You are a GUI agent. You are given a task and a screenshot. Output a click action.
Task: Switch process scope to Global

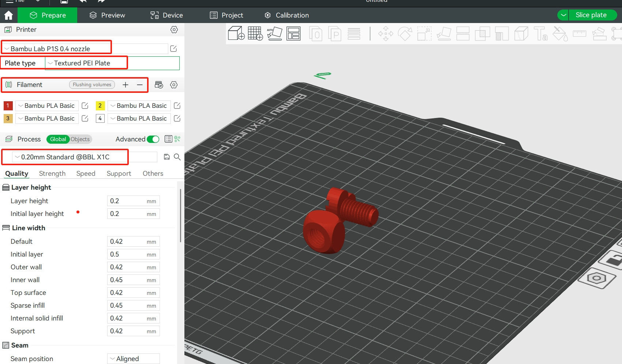[58, 139]
